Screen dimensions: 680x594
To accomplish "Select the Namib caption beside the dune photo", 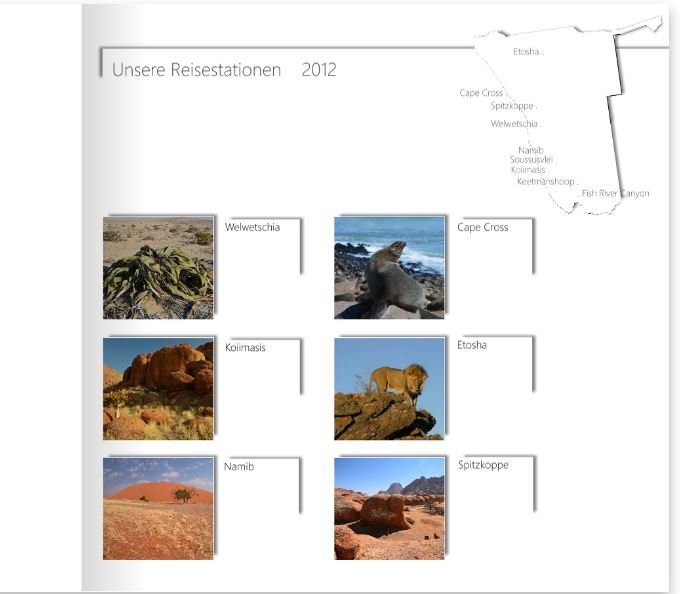I will click(x=239, y=467).
